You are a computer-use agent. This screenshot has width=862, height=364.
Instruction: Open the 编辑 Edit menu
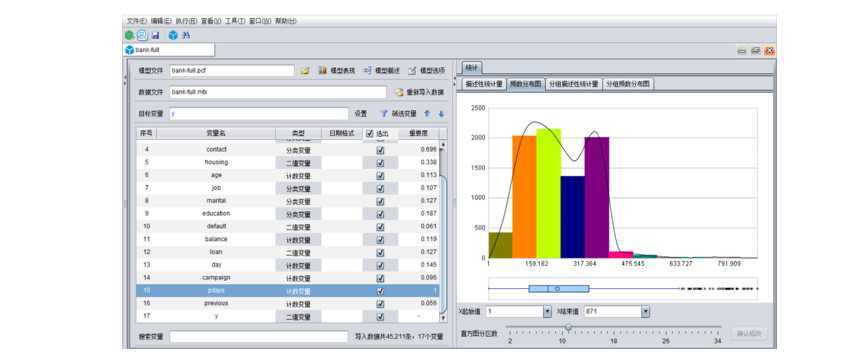click(x=161, y=21)
